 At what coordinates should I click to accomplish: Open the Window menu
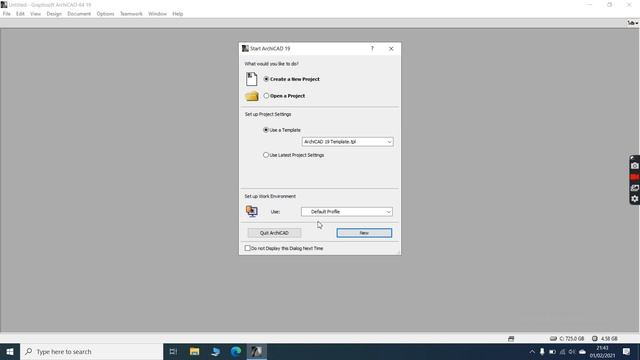(x=157, y=14)
